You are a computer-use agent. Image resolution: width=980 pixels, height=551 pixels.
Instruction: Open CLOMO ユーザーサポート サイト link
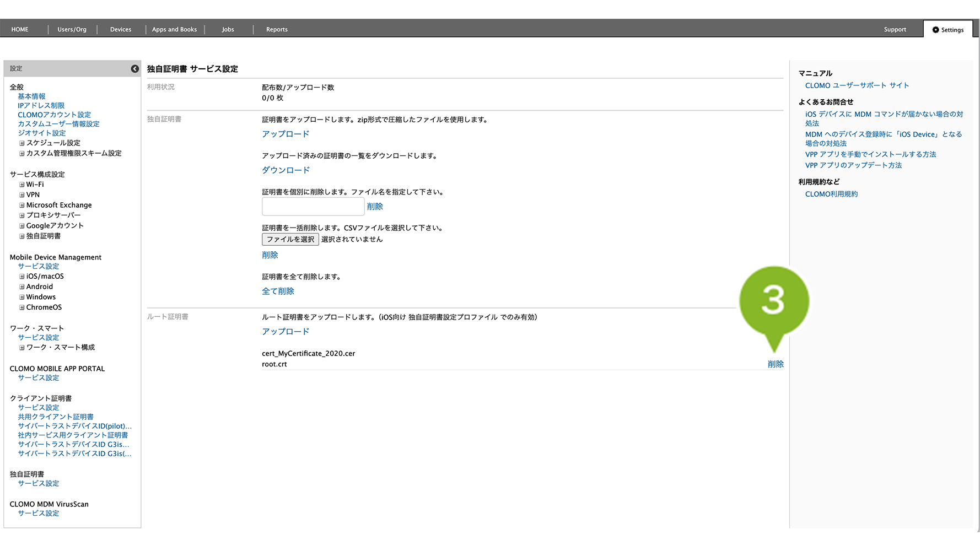point(857,86)
